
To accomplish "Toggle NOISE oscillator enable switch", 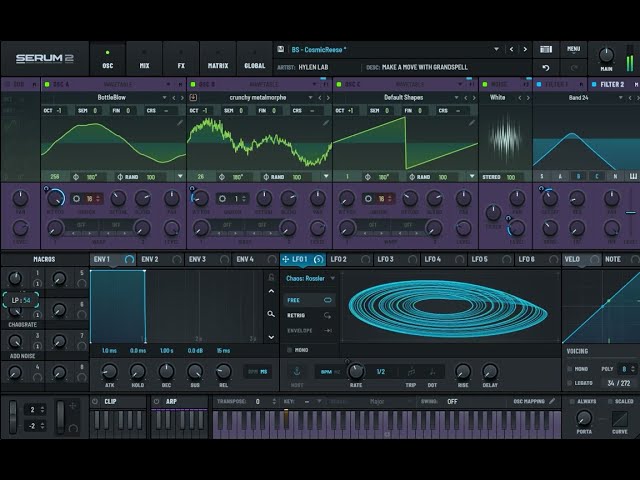I will (485, 84).
